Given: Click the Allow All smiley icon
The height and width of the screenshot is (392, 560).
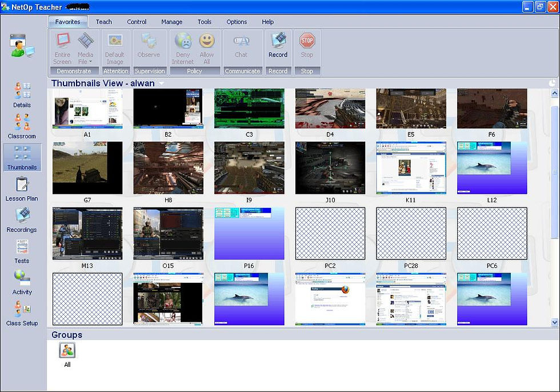Looking at the screenshot, I should (207, 48).
